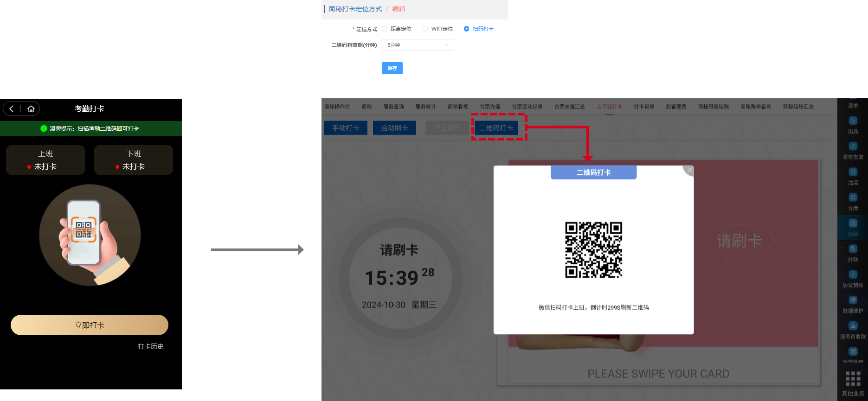
Task: Expand the 二维码有效期 5分钟 dropdown
Action: click(x=417, y=45)
